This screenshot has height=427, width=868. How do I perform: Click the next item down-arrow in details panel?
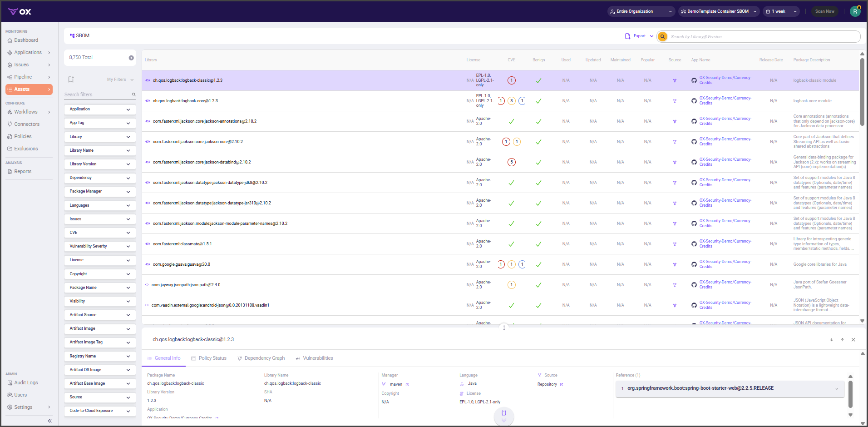831,340
